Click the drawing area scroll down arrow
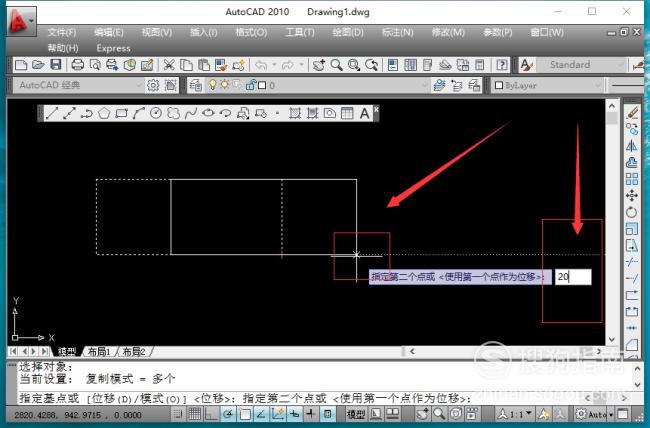Image resolution: width=650 pixels, height=428 pixels. tap(612, 340)
